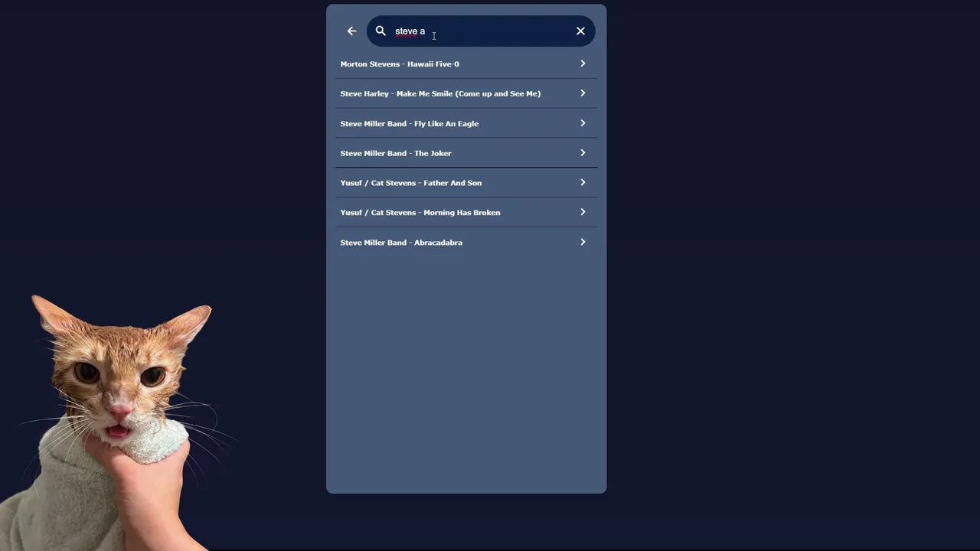The width and height of the screenshot is (980, 551).
Task: Select "Steve Miller Band - Abracadabra" result
Action: point(466,242)
